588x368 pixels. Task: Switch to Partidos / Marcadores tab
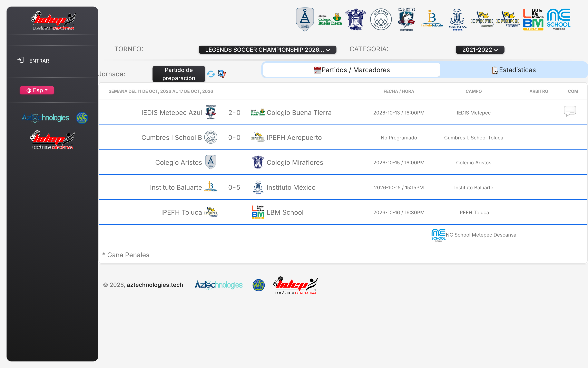352,70
